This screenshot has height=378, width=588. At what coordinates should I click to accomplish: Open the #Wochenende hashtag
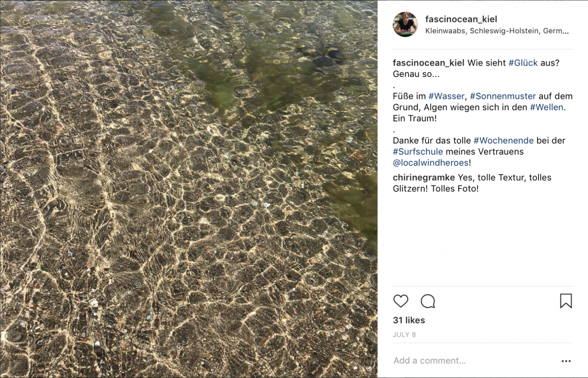point(504,141)
